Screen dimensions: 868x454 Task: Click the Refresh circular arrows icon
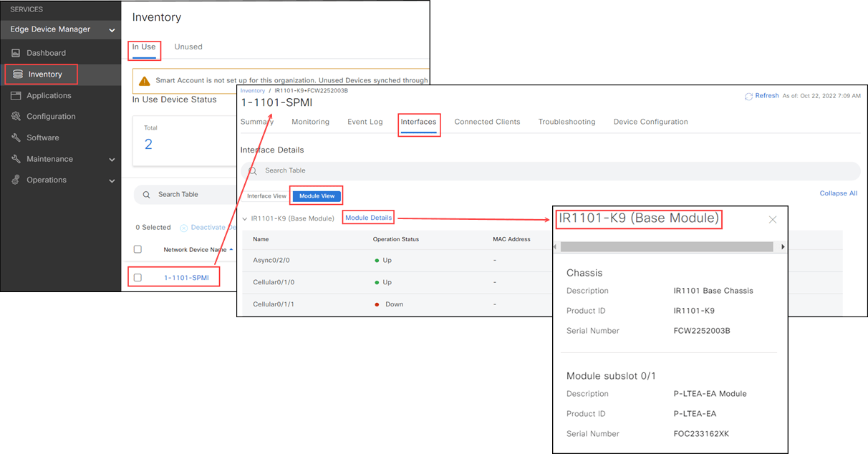(x=748, y=96)
